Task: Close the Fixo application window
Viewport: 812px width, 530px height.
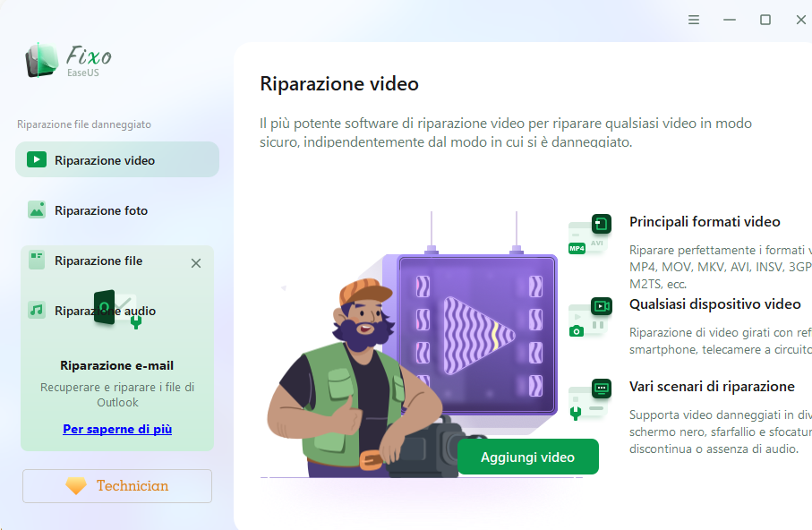Action: click(800, 20)
